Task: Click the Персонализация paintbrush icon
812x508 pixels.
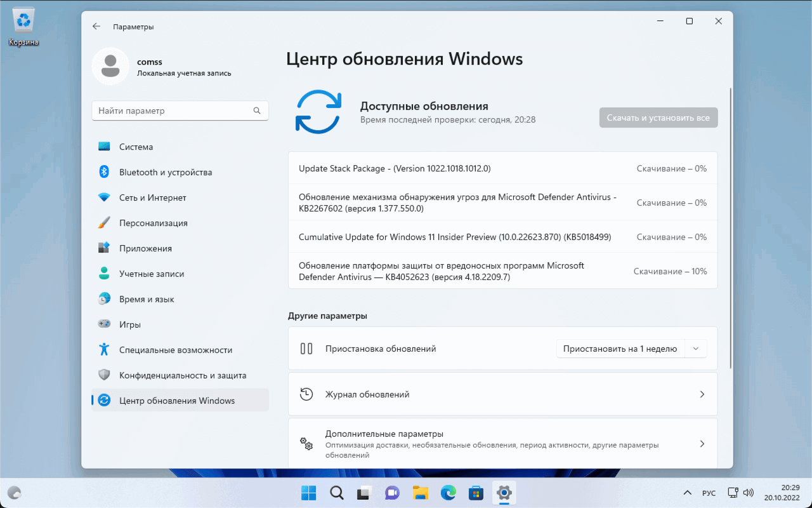Action: (x=105, y=223)
